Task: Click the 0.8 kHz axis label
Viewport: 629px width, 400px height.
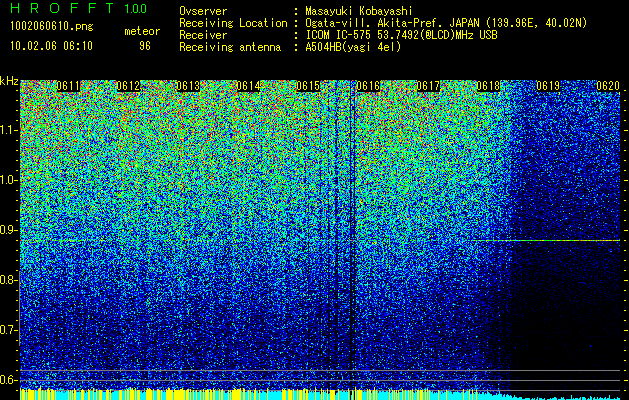Action: point(8,280)
